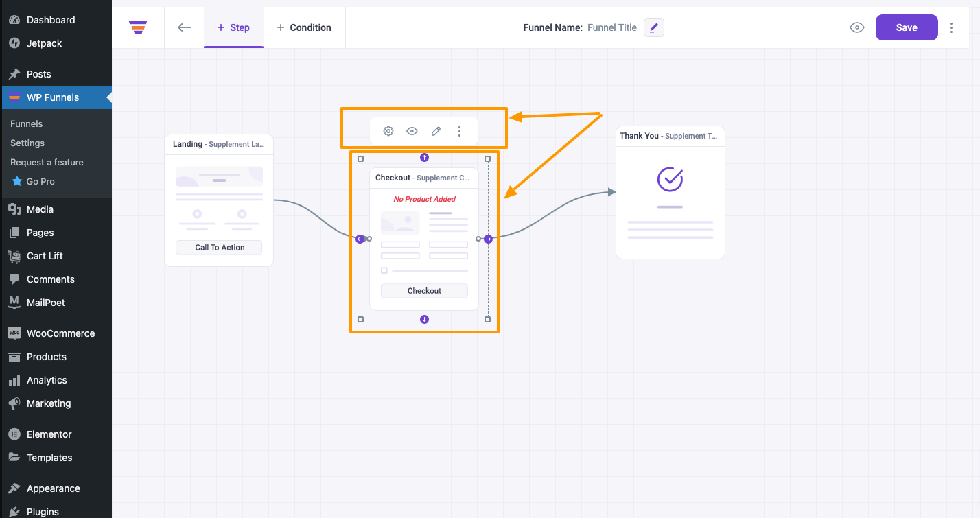Click the image placeholder in Checkout card

click(400, 223)
